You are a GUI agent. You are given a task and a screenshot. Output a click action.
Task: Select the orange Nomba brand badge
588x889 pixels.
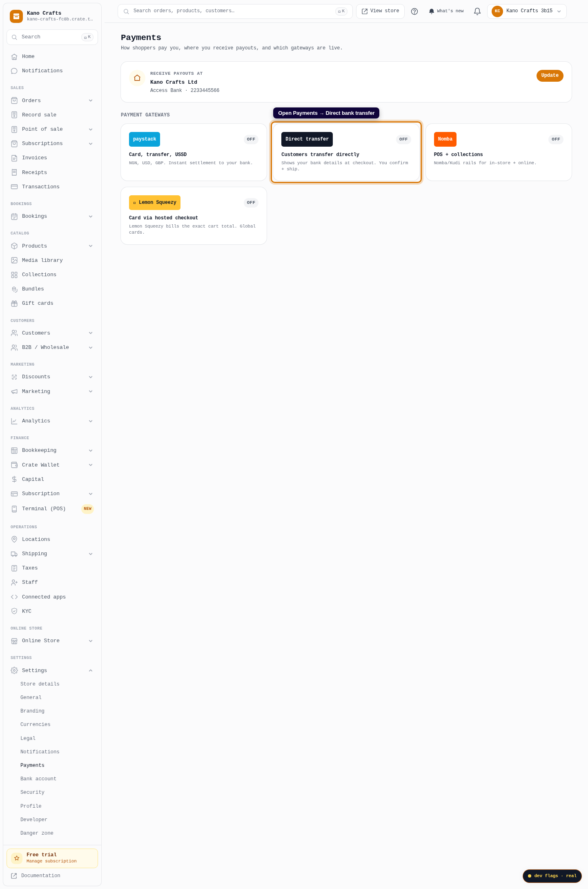445,139
